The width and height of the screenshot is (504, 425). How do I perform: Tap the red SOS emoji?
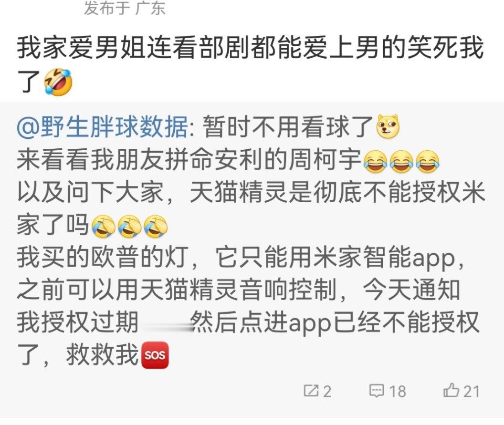click(x=155, y=355)
